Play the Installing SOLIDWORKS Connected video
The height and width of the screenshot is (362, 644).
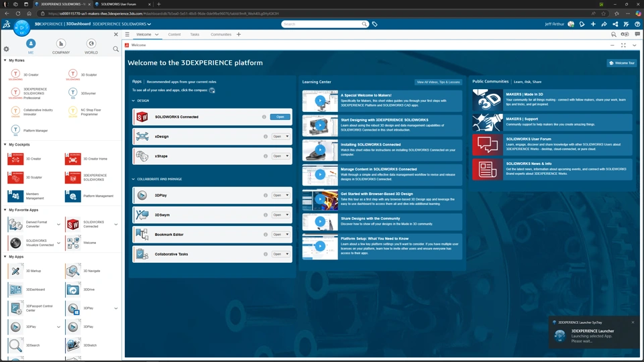click(320, 149)
